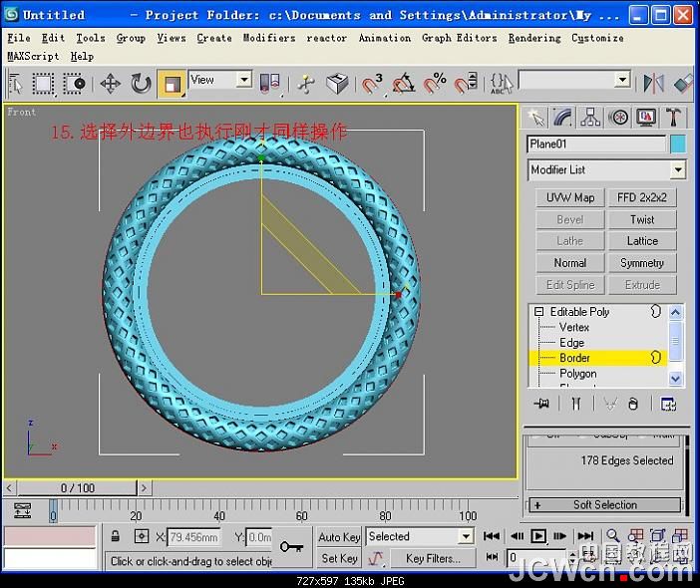
Task: Expand the Soft Selection rollout
Action: [605, 505]
